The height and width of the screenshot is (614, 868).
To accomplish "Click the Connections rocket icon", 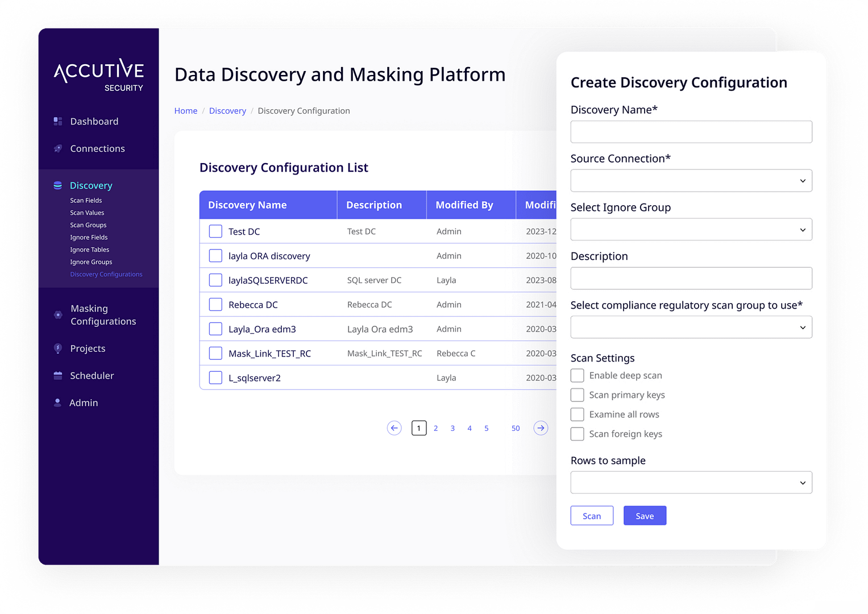I will pos(57,148).
